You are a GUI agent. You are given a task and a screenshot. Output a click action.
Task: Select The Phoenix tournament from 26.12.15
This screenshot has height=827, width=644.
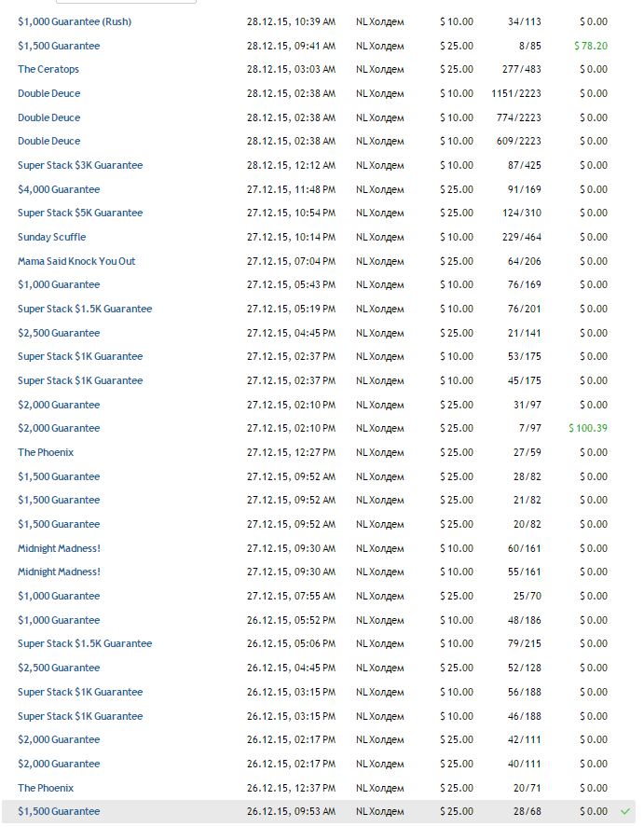point(46,788)
